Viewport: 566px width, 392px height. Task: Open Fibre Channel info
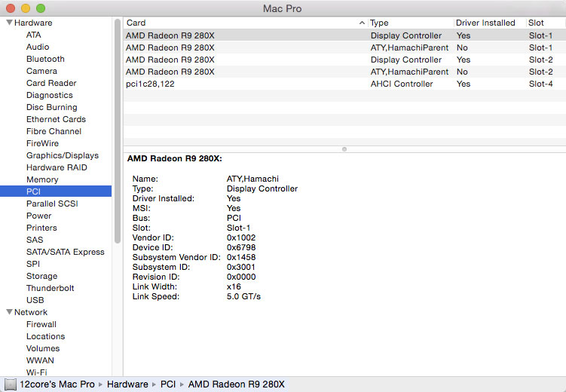pos(54,131)
